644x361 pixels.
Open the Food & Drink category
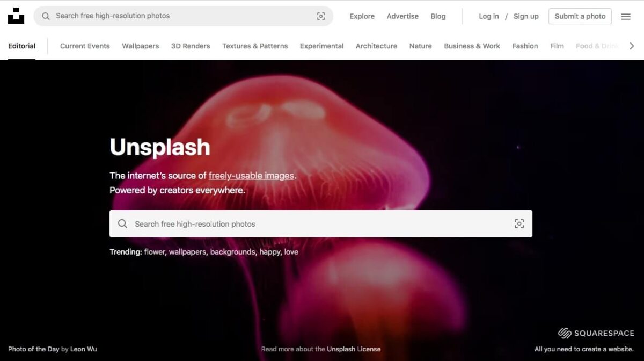[x=597, y=46]
